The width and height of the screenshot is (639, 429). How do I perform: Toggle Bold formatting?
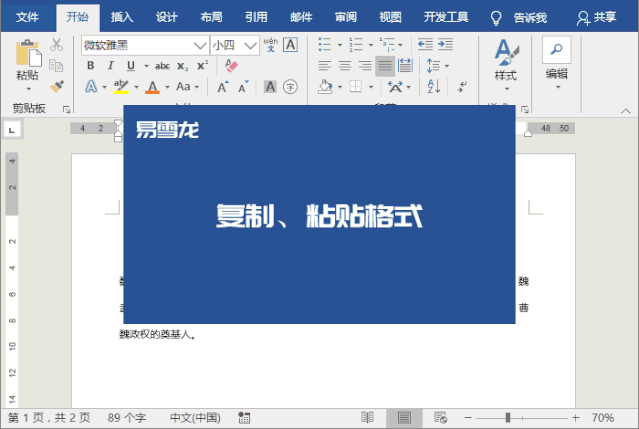click(x=90, y=65)
